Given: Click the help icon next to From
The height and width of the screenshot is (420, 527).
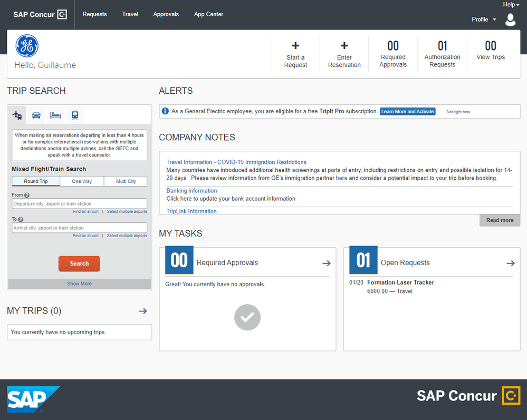Looking at the screenshot, I should pos(27,195).
